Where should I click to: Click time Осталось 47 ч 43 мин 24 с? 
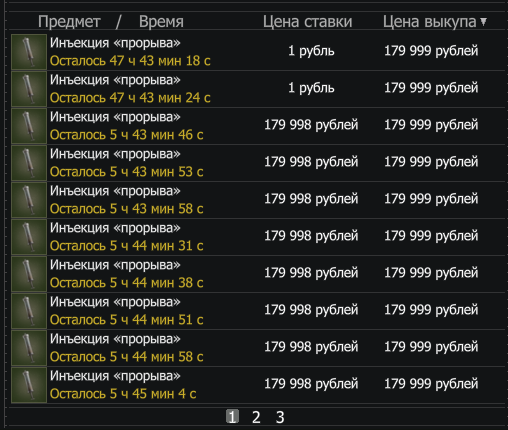coord(130,98)
